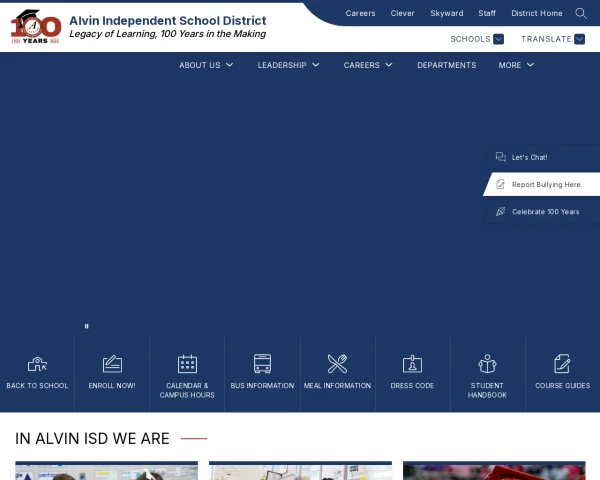600x480 pixels.
Task: Expand the Schools dropdown
Action: coord(477,39)
